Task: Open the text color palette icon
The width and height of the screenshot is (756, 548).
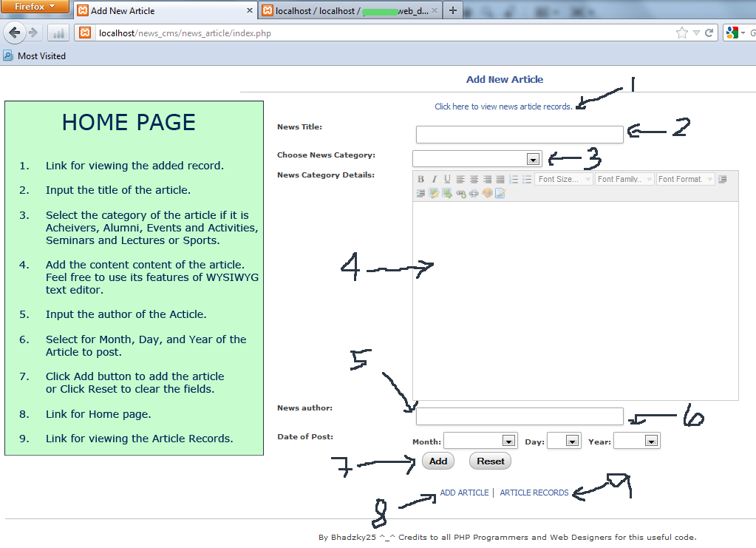Action: tap(488, 194)
